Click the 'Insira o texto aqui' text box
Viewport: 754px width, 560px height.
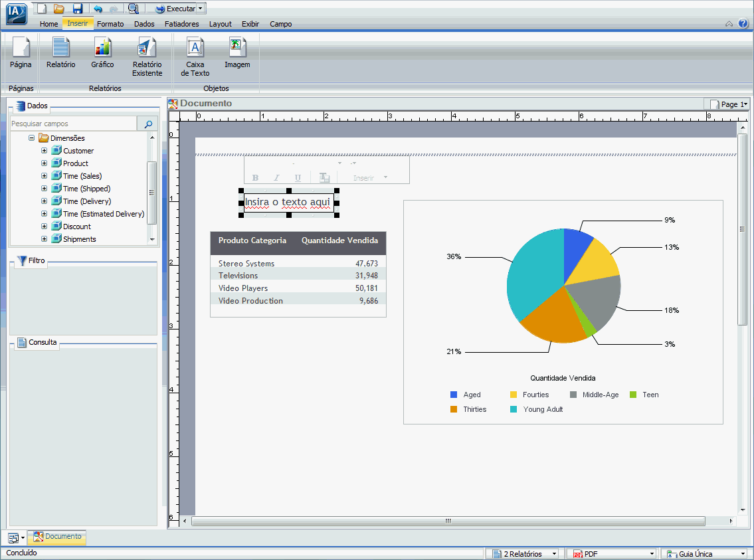(x=288, y=203)
